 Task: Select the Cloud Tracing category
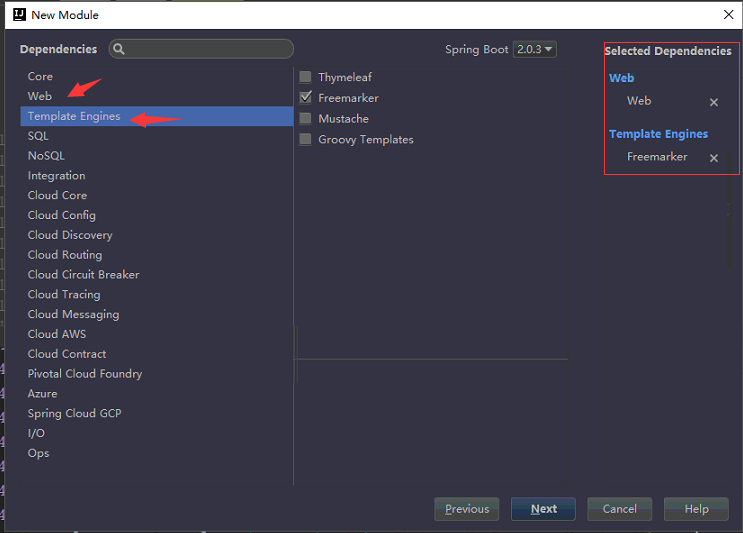coord(157,295)
